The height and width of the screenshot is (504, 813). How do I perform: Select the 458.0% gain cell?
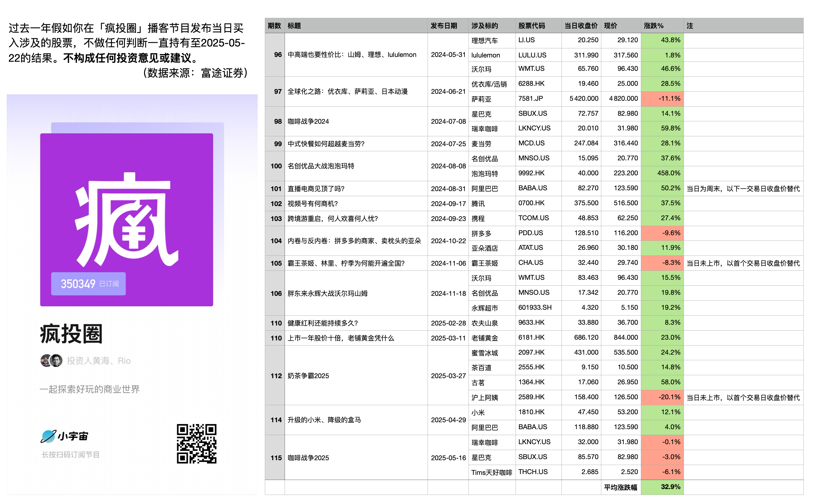point(662,173)
